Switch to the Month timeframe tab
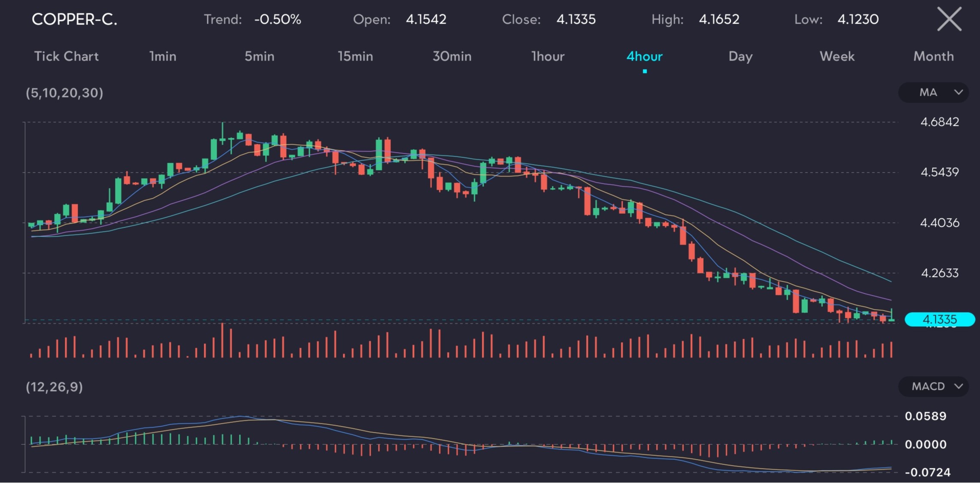Viewport: 980px width, 483px height. coord(934,56)
